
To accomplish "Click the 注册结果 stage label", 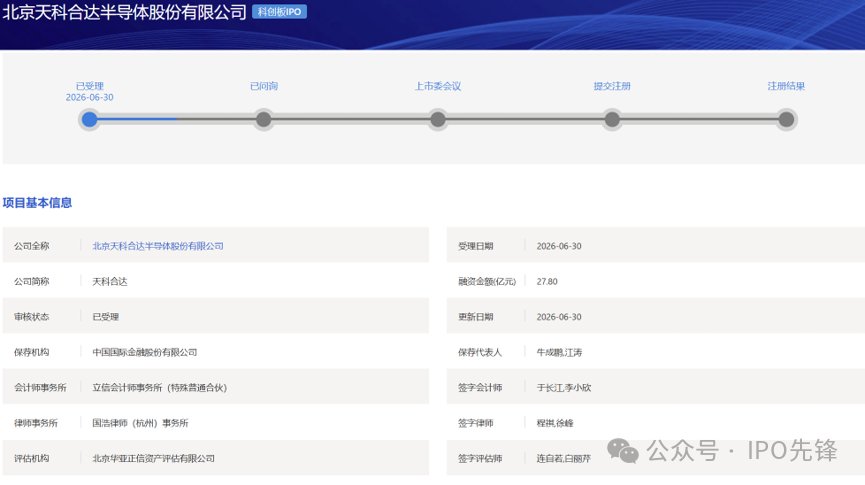I will click(786, 86).
